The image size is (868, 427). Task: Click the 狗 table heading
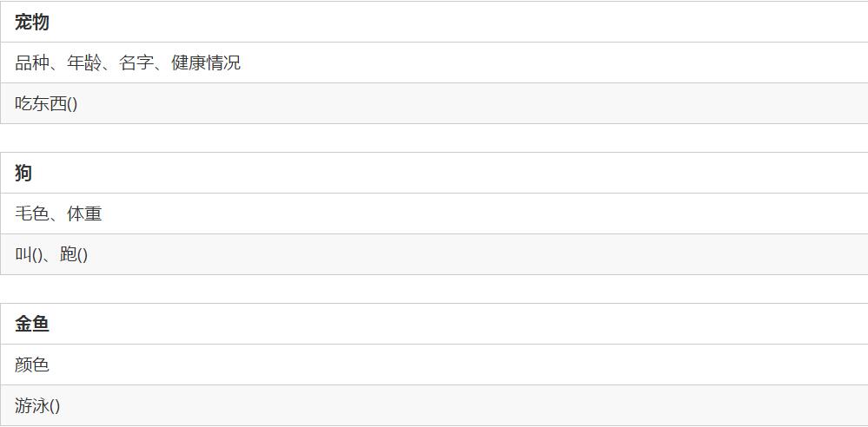click(x=23, y=174)
